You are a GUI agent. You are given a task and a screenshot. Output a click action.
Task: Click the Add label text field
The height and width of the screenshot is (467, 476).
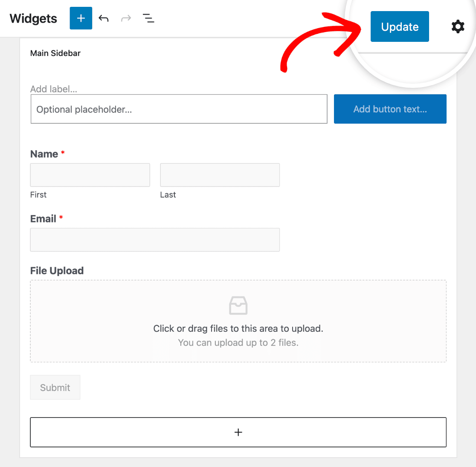[x=54, y=89]
